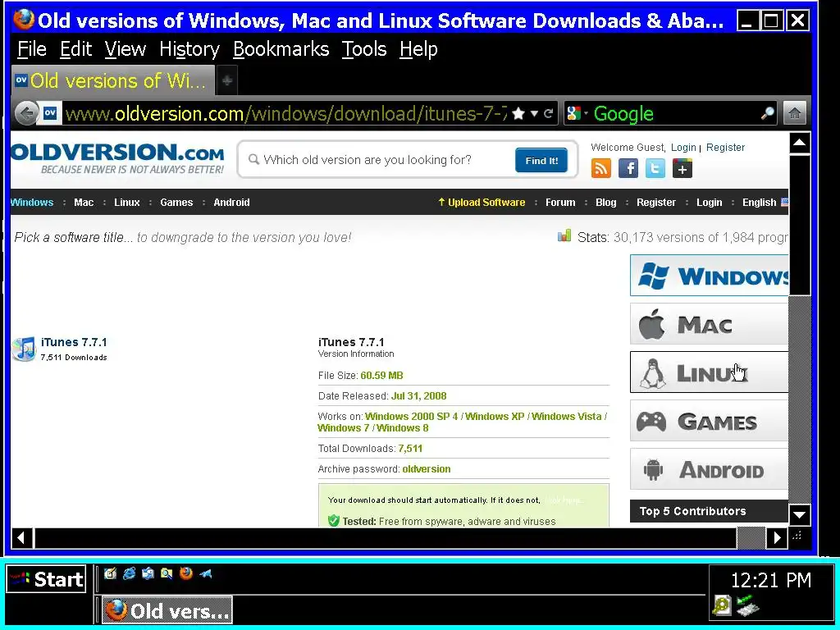The image size is (840, 630).
Task: Open Mac in the dark navigation bar
Action: click(x=84, y=202)
